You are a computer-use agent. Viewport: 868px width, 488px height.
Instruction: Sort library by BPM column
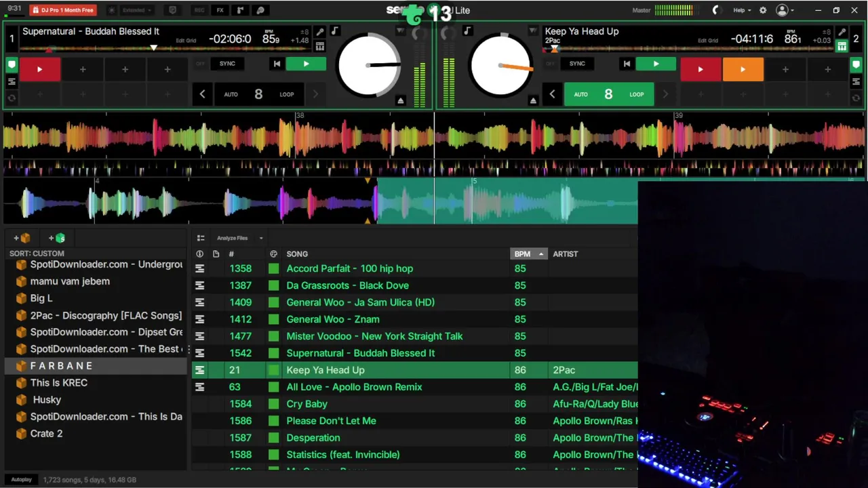click(x=528, y=254)
